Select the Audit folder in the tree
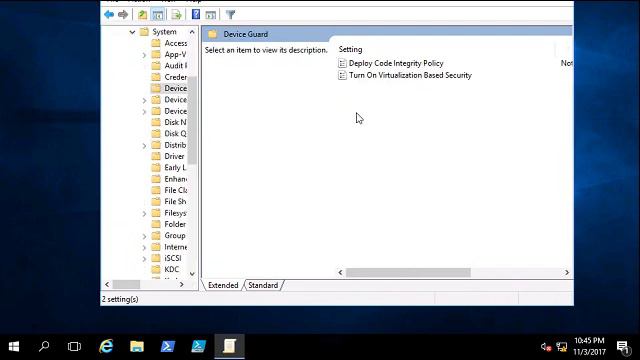Image resolution: width=640 pixels, height=360 pixels. tap(176, 66)
